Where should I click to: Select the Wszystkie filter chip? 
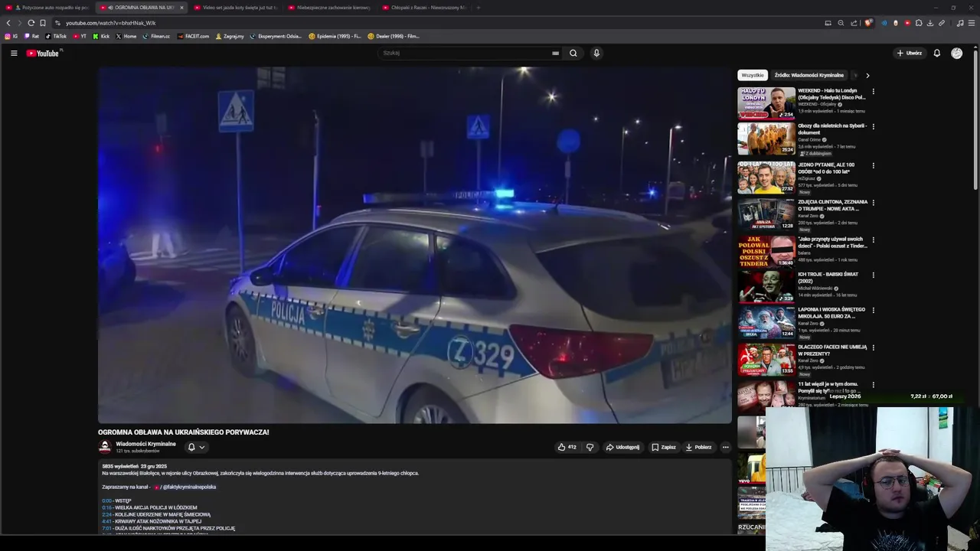(x=753, y=75)
